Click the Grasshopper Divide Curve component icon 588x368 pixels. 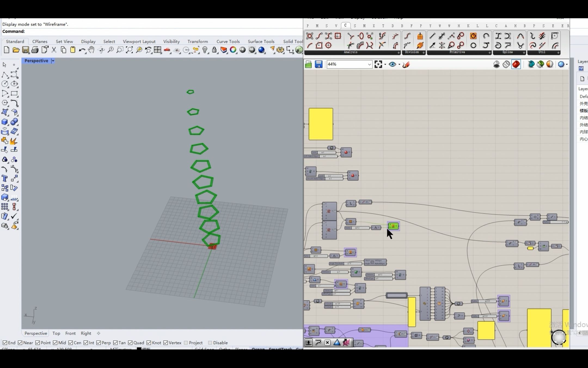(x=407, y=36)
